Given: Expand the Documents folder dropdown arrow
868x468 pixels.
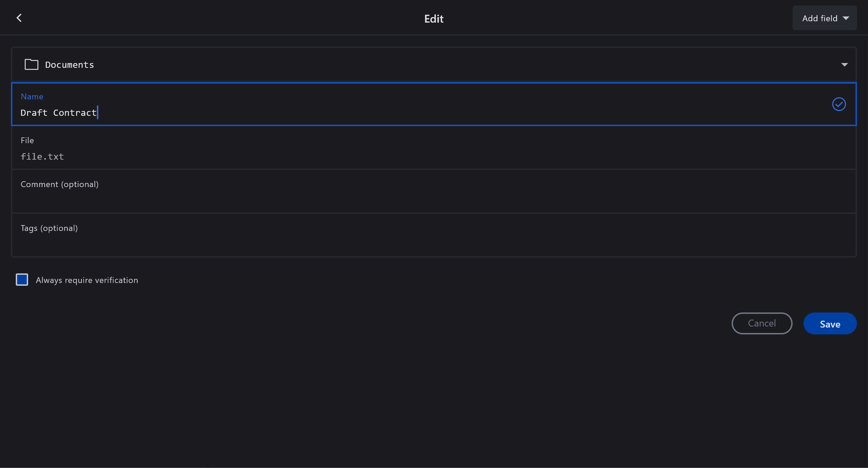Looking at the screenshot, I should pos(844,65).
